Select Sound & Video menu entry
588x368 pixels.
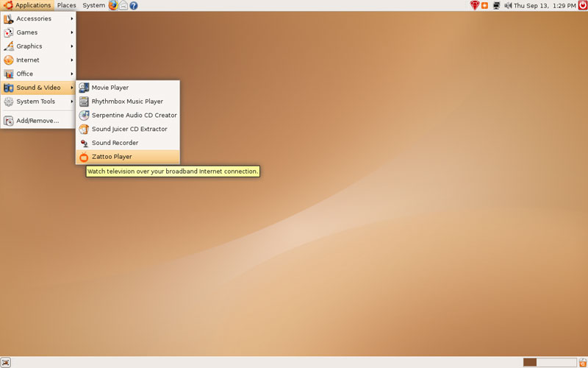pyautogui.click(x=38, y=88)
